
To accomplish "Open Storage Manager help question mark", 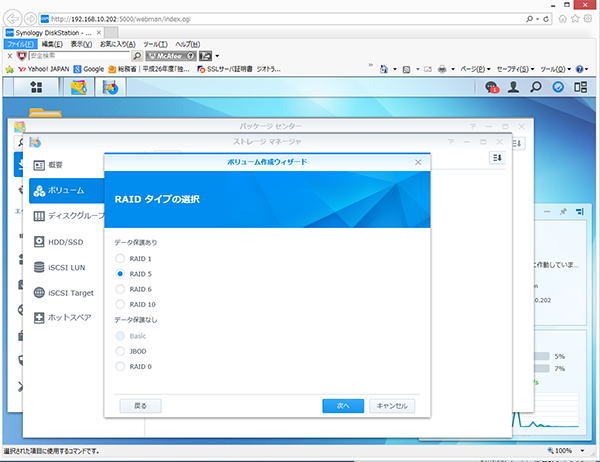I will click(x=451, y=142).
